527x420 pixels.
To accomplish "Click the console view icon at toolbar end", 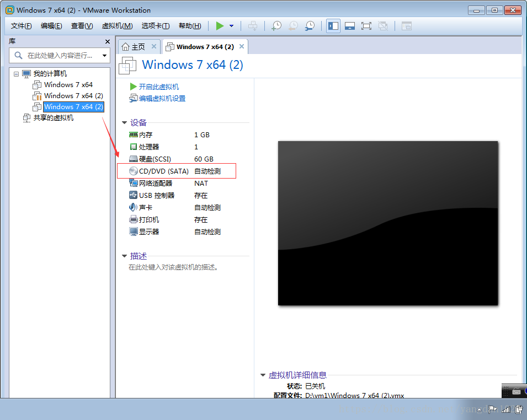I will click(407, 26).
